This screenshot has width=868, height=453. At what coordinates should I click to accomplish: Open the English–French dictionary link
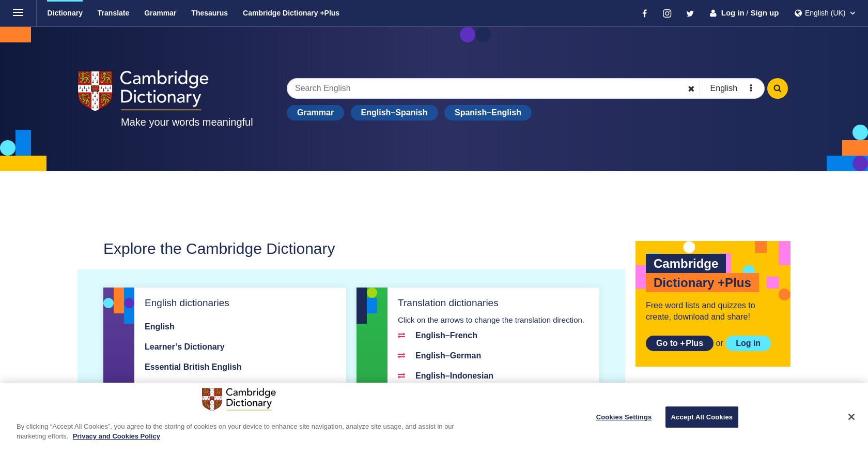coord(446,336)
